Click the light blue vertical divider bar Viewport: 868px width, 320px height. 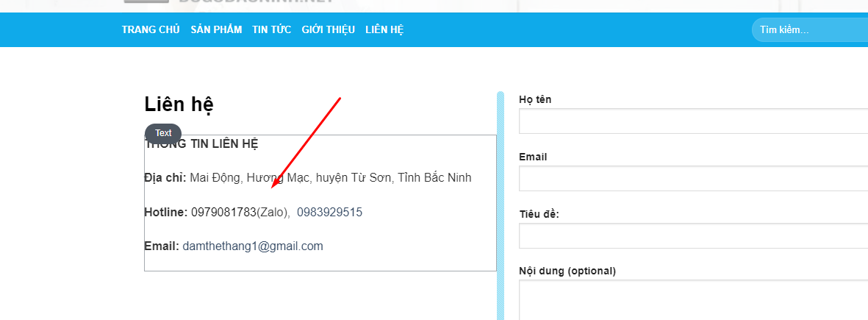pos(501,206)
